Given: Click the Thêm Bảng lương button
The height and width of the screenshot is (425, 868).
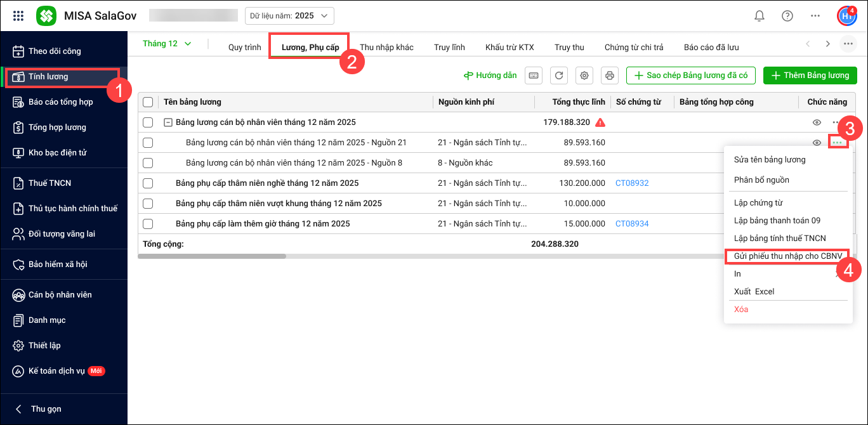Looking at the screenshot, I should pyautogui.click(x=810, y=75).
